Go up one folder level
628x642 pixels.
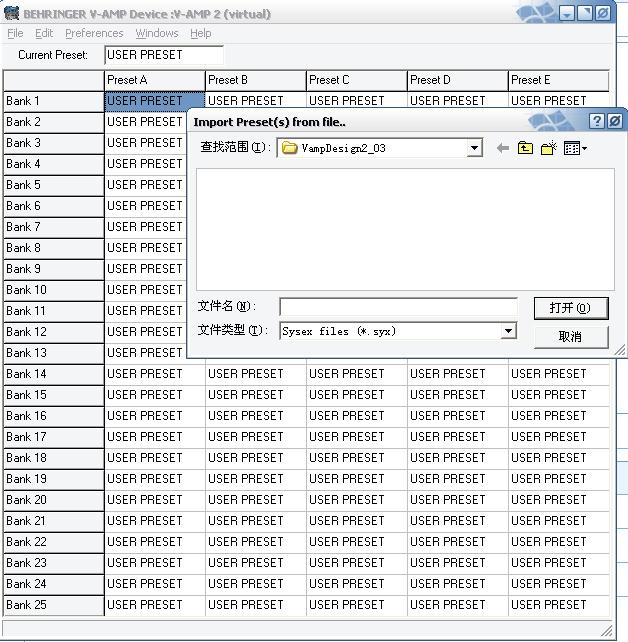[x=525, y=148]
